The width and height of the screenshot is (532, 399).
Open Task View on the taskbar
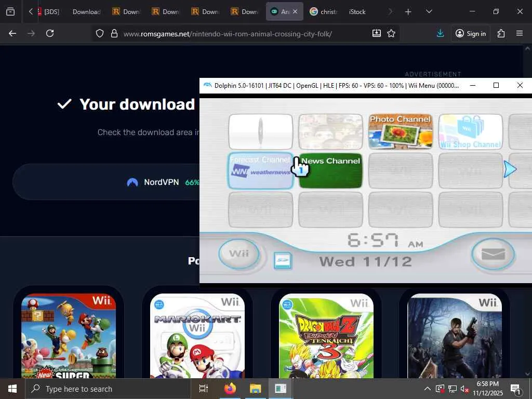203,389
